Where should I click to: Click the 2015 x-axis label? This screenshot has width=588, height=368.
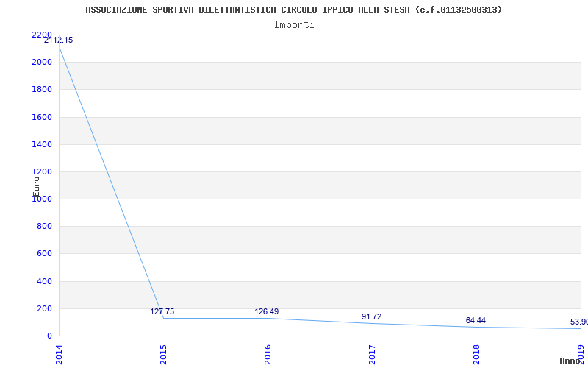pyautogui.click(x=163, y=355)
